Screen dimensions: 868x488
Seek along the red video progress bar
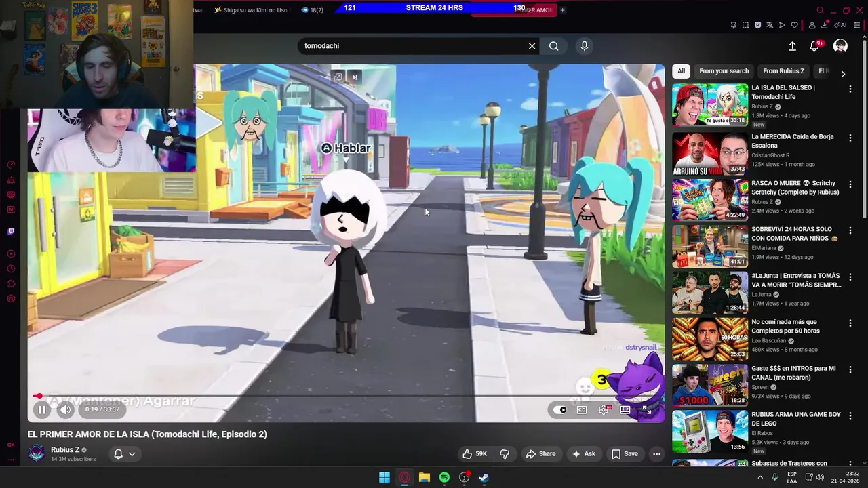coord(346,396)
